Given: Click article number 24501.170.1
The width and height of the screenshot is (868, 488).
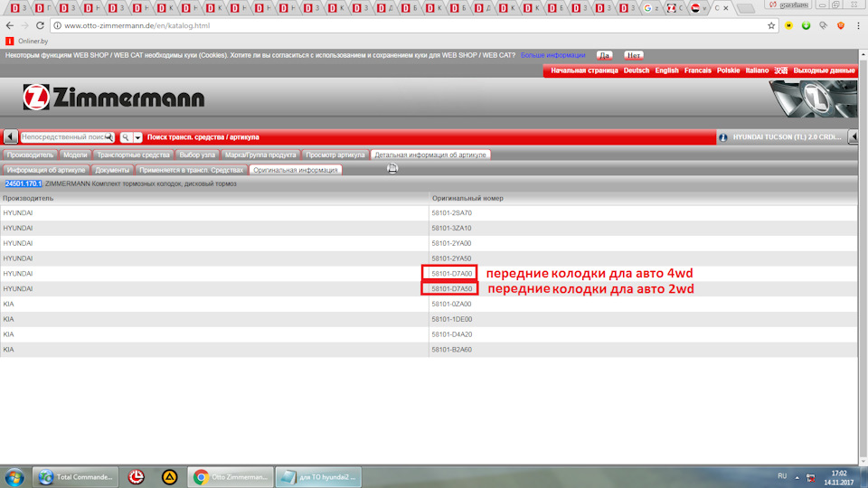Looking at the screenshot, I should click(24, 183).
